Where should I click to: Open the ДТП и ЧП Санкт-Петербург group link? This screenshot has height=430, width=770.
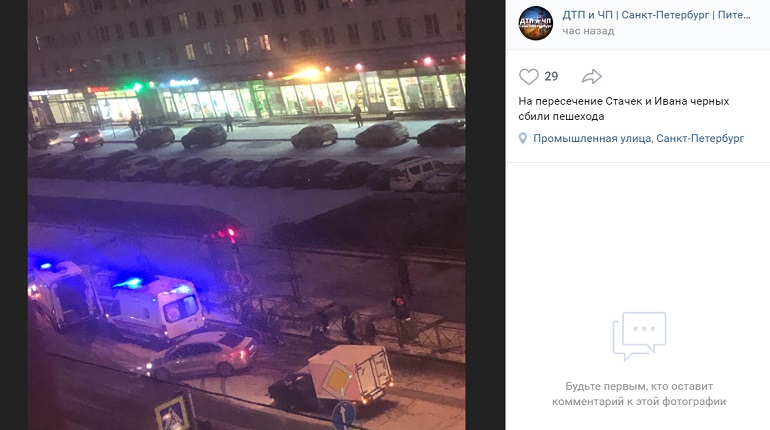click(657, 15)
